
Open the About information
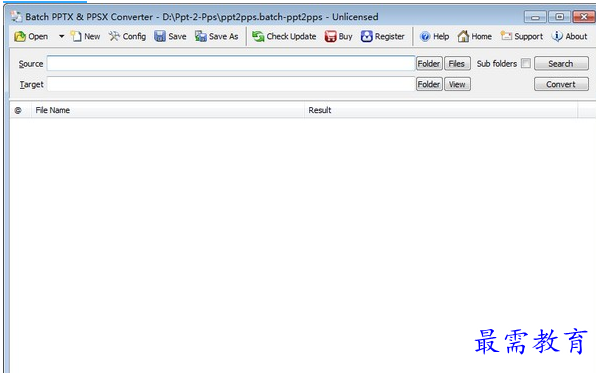click(x=569, y=37)
